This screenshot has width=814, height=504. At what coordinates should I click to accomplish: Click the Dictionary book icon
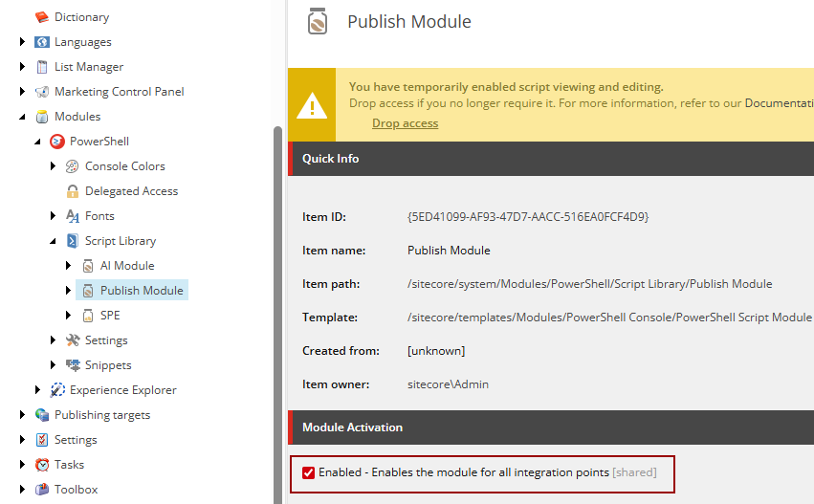(42, 17)
